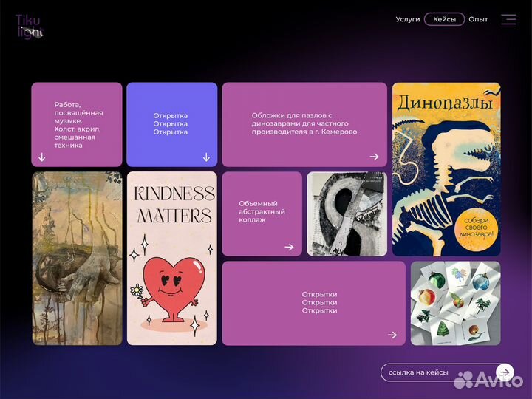The image size is (532, 399).
Task: Open the hamburger menu icon
Action: point(508,19)
